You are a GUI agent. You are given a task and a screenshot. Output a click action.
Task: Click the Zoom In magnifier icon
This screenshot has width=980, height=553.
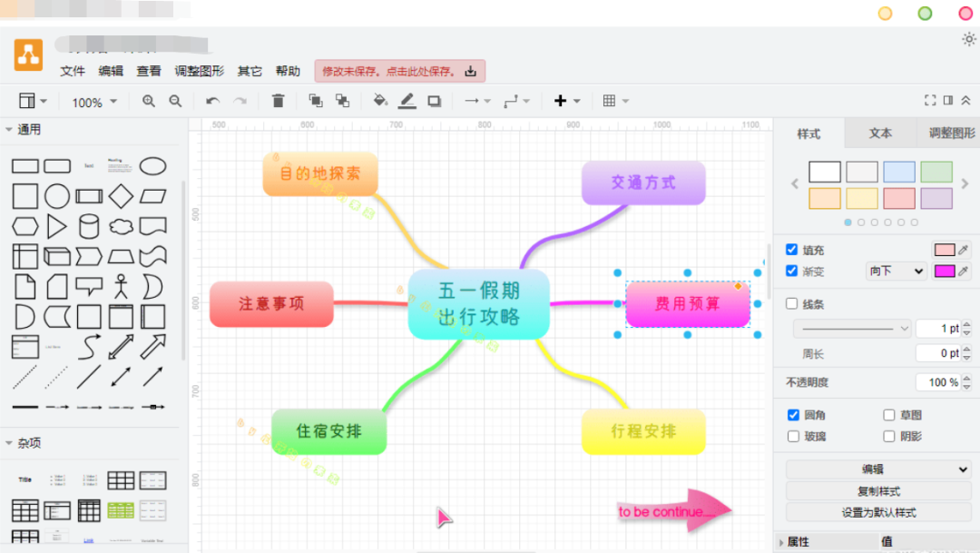pyautogui.click(x=149, y=100)
